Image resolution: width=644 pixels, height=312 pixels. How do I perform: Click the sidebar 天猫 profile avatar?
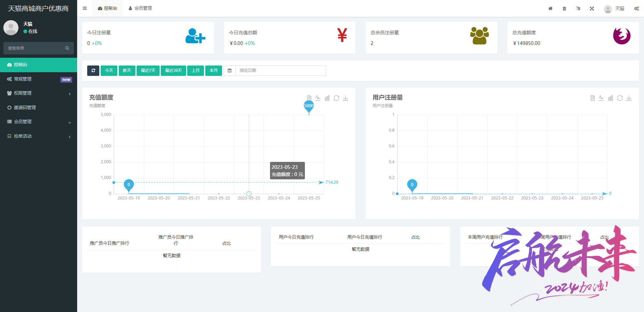pos(11,28)
